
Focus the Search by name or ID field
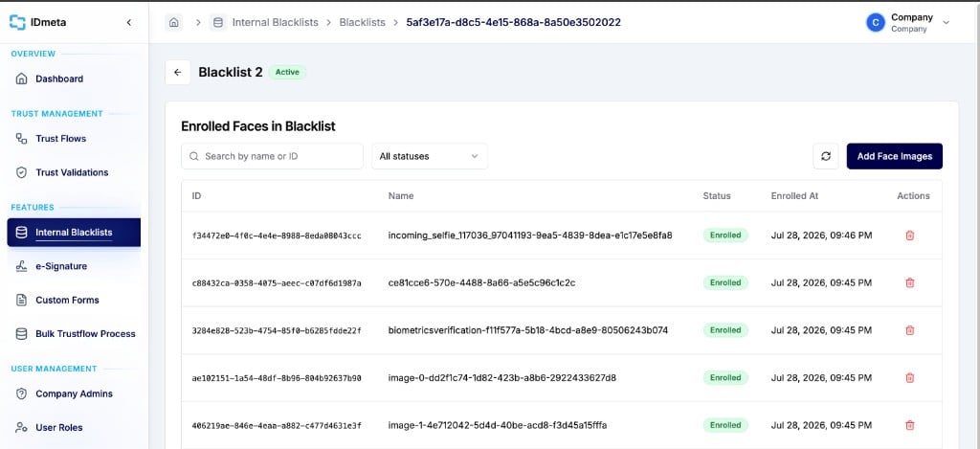272,156
